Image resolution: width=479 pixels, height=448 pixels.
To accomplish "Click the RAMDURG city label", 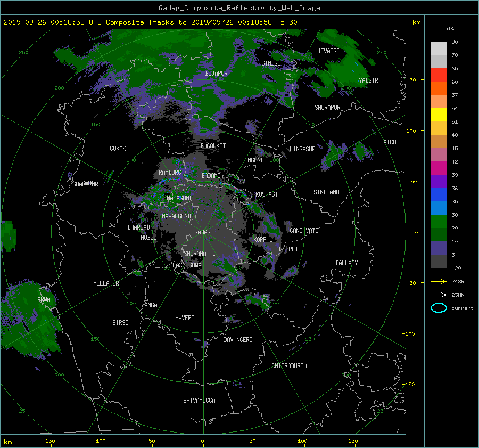I will 170,173.
